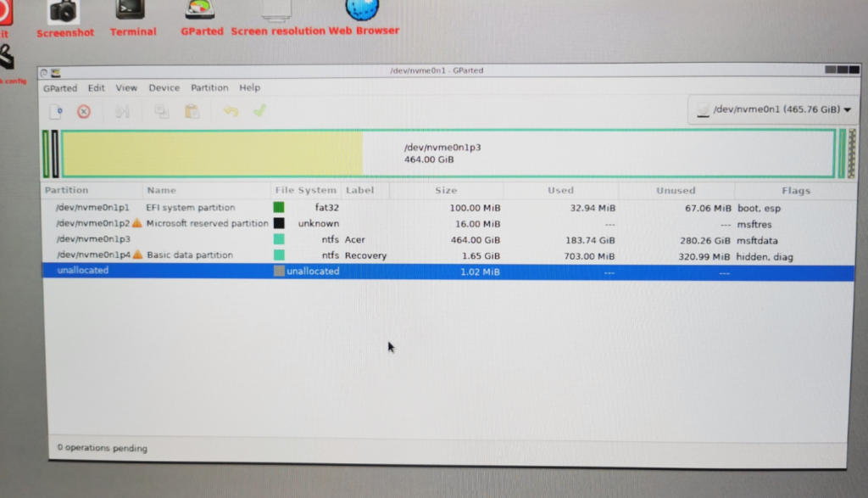Screen dimensions: 868x498
Task: Click the '100.00 MiB' size cell
Action: coord(475,208)
